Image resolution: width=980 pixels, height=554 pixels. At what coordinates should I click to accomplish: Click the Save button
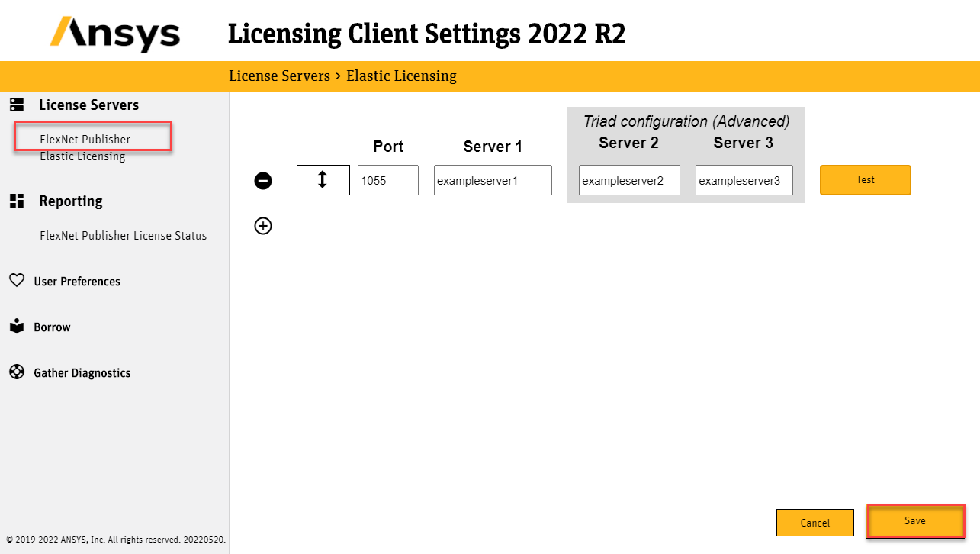915,521
